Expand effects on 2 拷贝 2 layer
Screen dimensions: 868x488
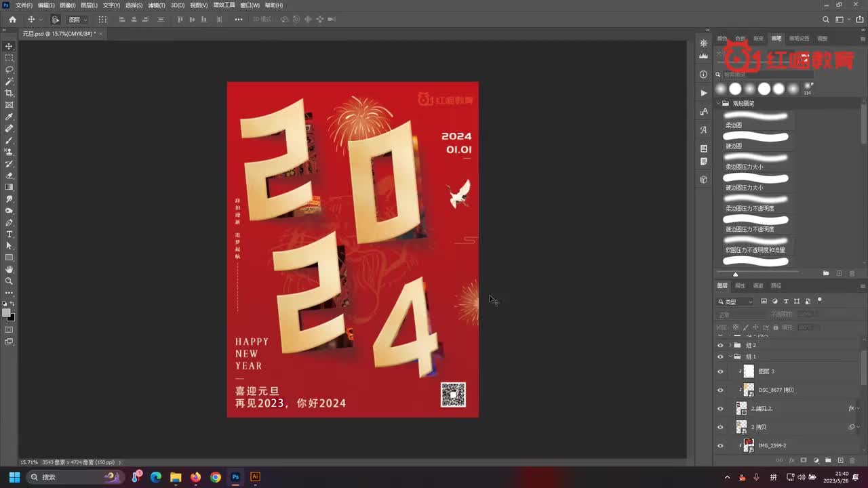[859, 409]
